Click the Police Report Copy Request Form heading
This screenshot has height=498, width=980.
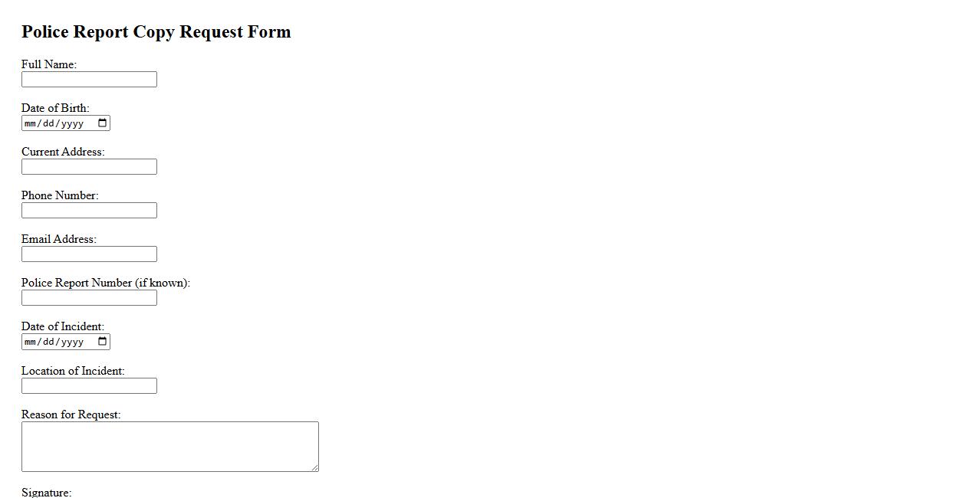point(156,32)
